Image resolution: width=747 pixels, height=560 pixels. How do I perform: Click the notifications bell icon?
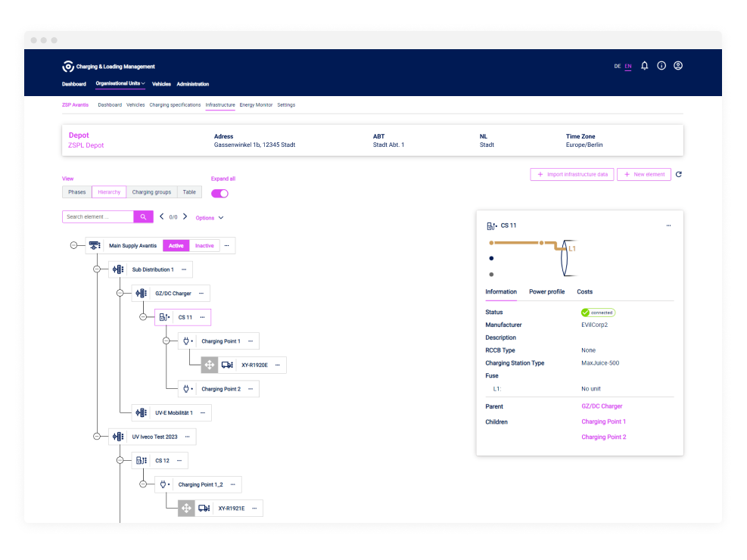(644, 66)
